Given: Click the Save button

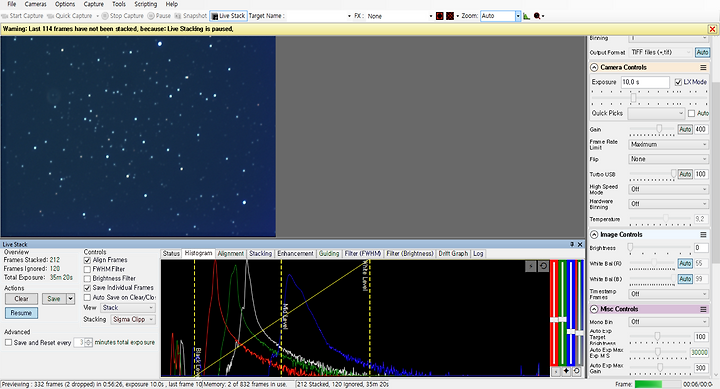Looking at the screenshot, I should (x=54, y=299).
